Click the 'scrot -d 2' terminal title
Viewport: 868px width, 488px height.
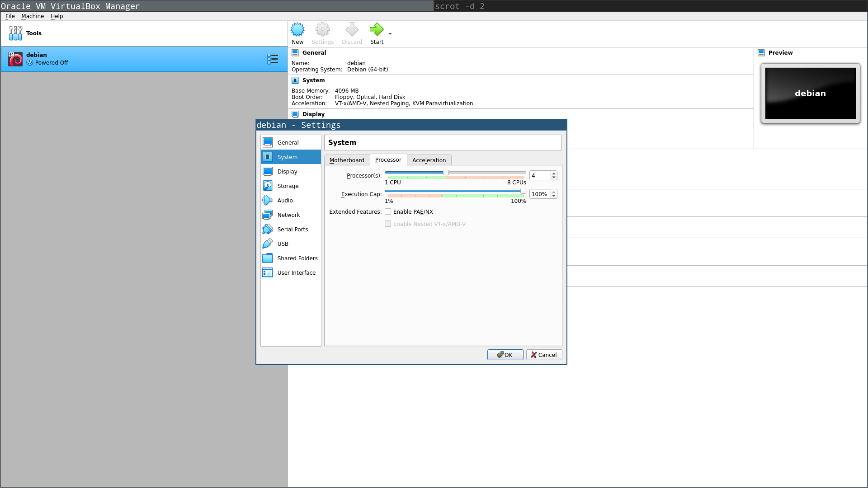click(460, 6)
